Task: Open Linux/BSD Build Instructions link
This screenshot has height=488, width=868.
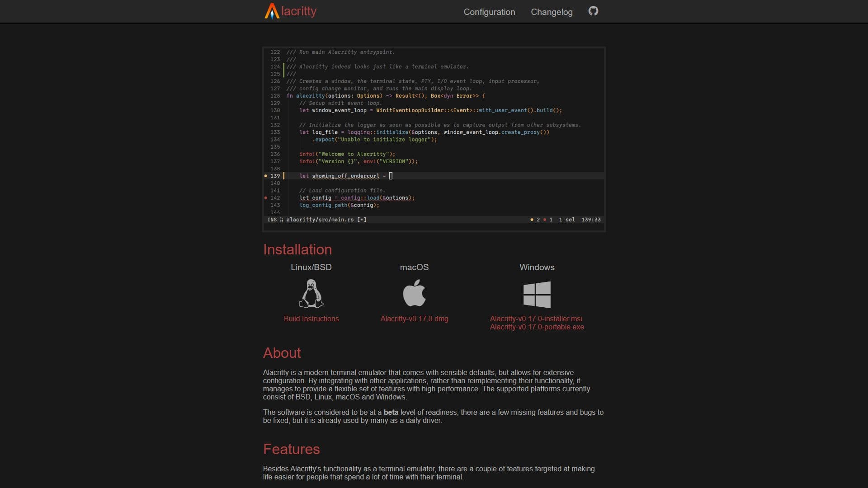Action: [311, 319]
